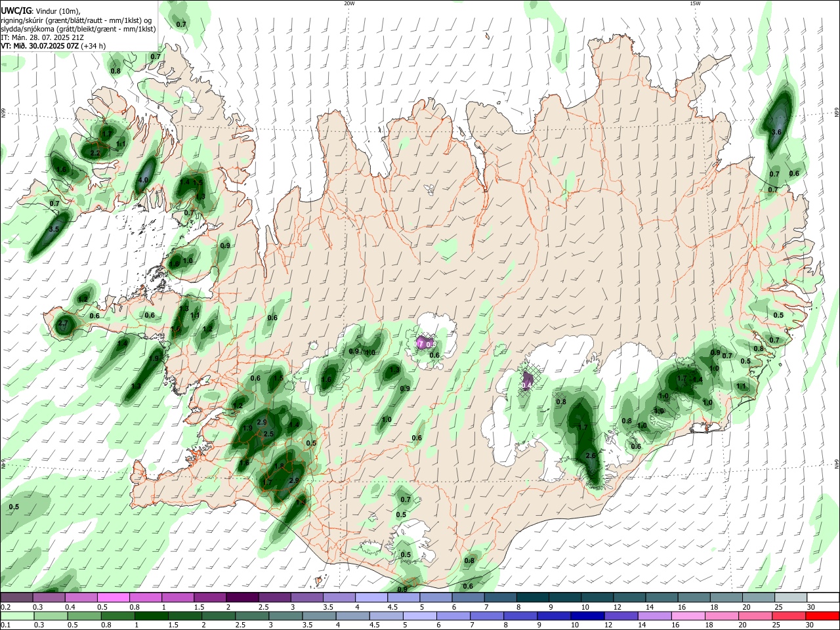Click the red 30 swatch ending the rain scale
Viewport: 840px width, 630px height.
[x=823, y=616]
